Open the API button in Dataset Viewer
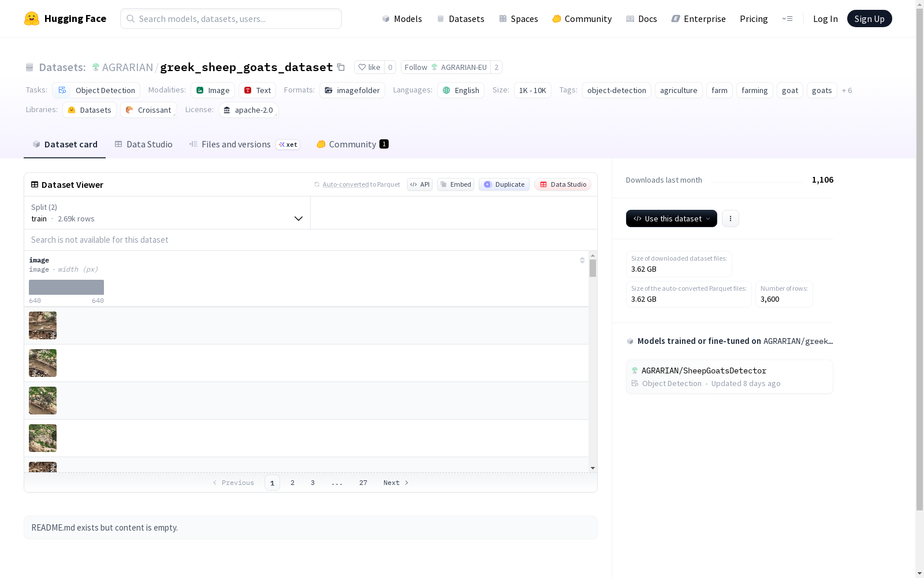The width and height of the screenshot is (924, 578). (420, 184)
